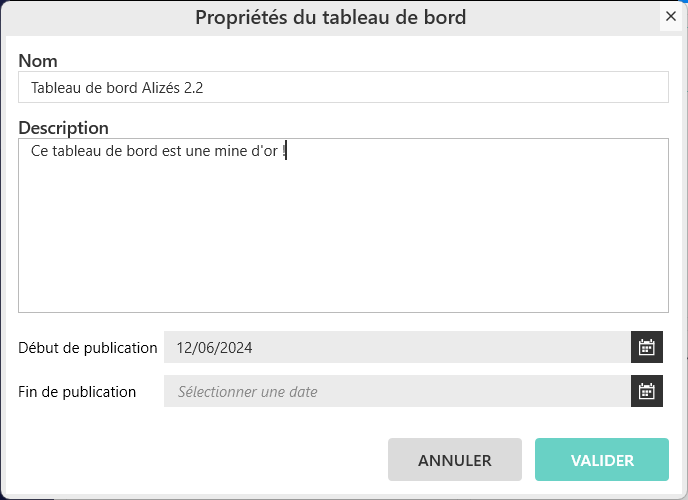Click the "Nom" label

click(38, 61)
